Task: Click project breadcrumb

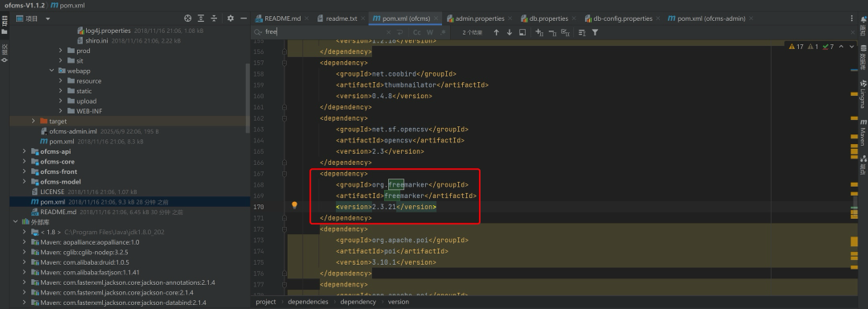Action: 266,302
